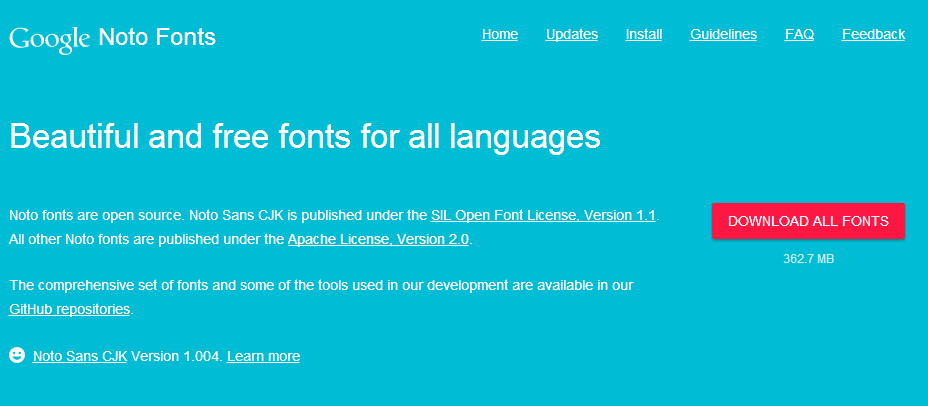
Task: Open the Feedback link in the navigation
Action: [873, 34]
